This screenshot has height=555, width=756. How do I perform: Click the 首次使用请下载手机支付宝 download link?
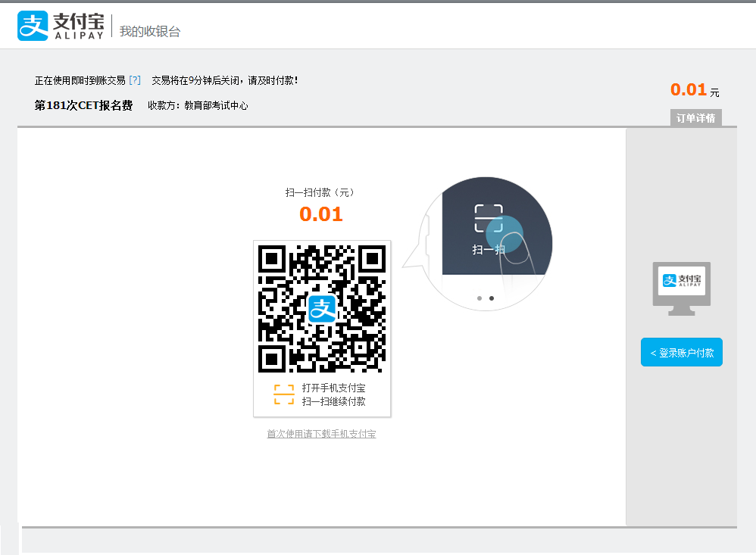point(321,434)
